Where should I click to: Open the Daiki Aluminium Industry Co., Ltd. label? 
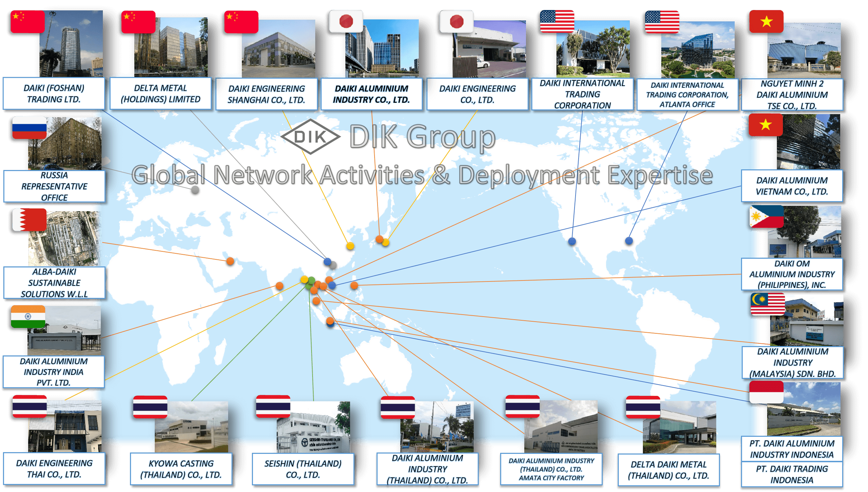(371, 94)
